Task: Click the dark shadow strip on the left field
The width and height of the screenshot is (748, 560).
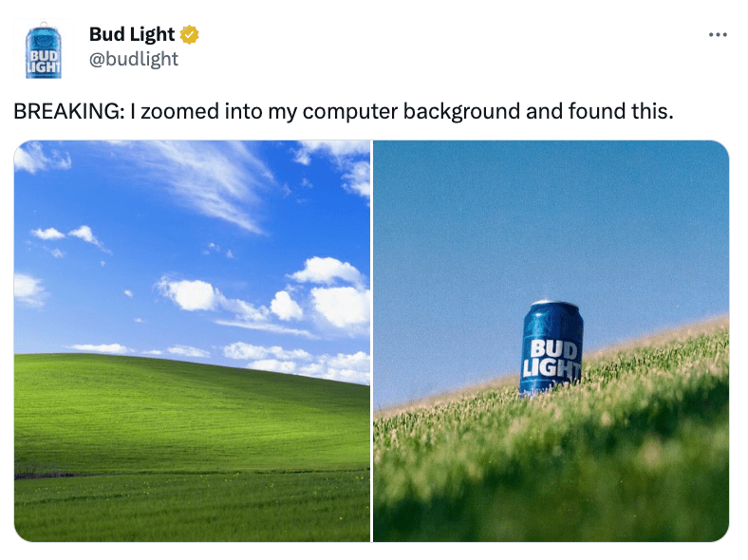Action: (47, 476)
